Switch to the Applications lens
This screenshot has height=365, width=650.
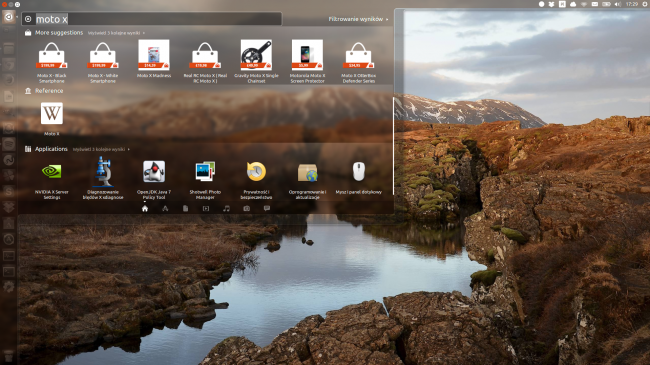[x=165, y=209]
